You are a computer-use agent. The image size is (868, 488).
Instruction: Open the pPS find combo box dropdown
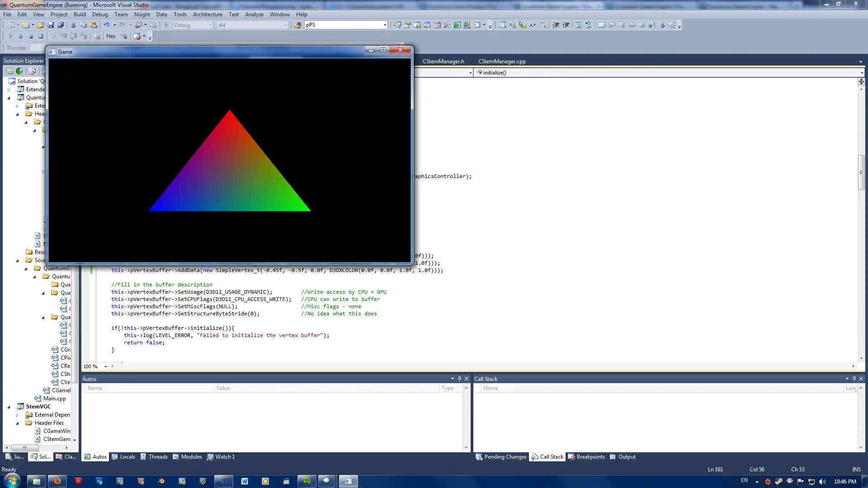(385, 25)
